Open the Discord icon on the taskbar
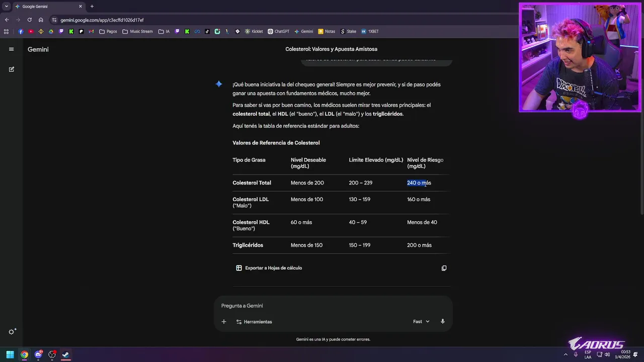The height and width of the screenshot is (362, 644). [38, 354]
